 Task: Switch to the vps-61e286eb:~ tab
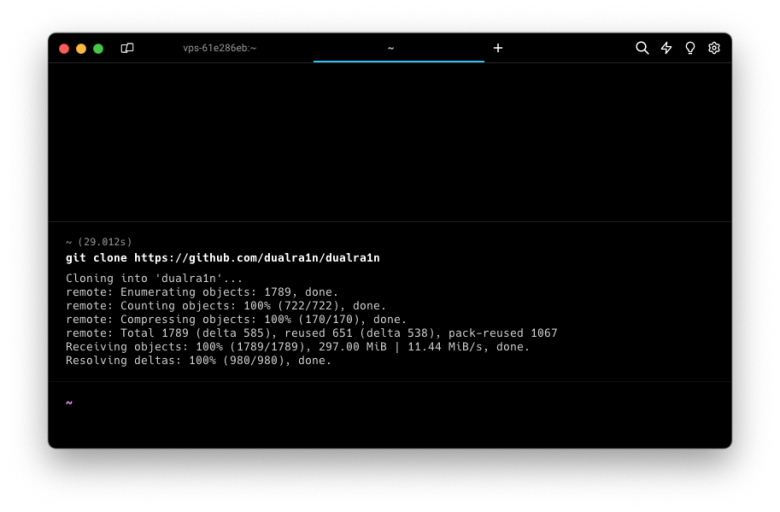(x=219, y=48)
